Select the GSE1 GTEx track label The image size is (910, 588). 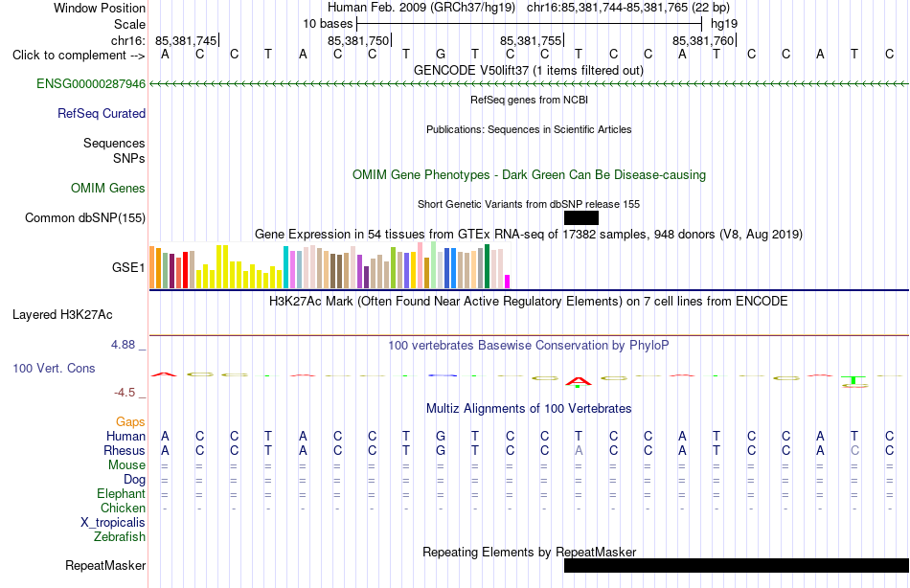[x=128, y=267]
